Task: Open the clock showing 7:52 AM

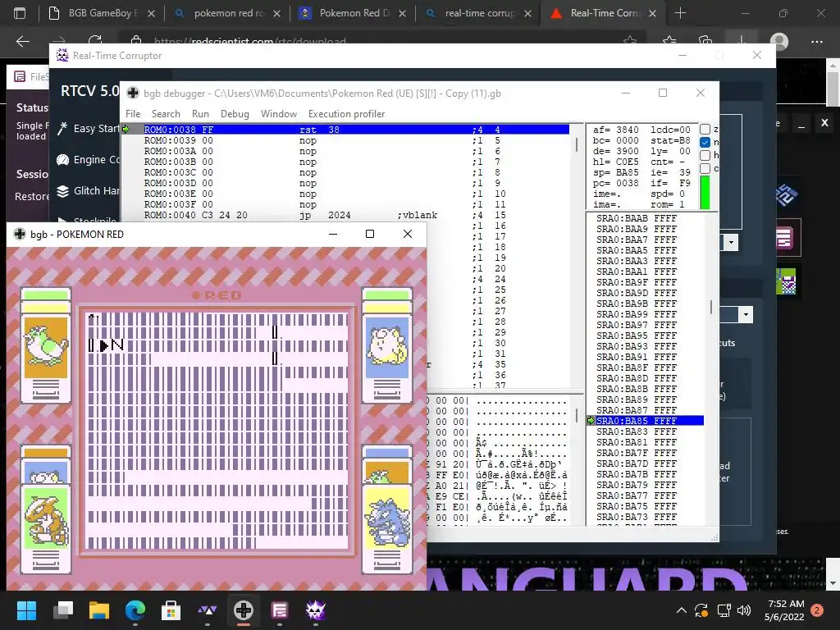Action: tap(784, 610)
